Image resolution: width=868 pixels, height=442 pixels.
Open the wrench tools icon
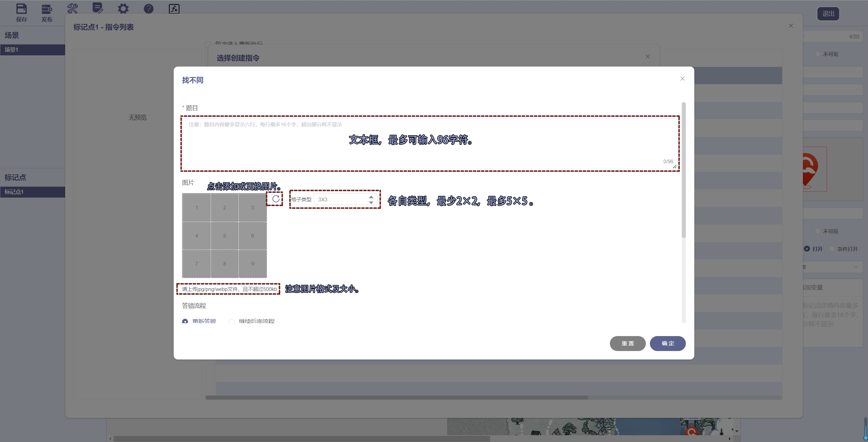coord(72,8)
